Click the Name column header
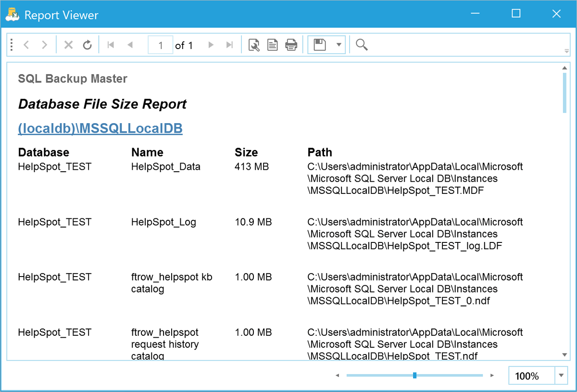Image resolution: width=577 pixels, height=392 pixels. [x=147, y=152]
